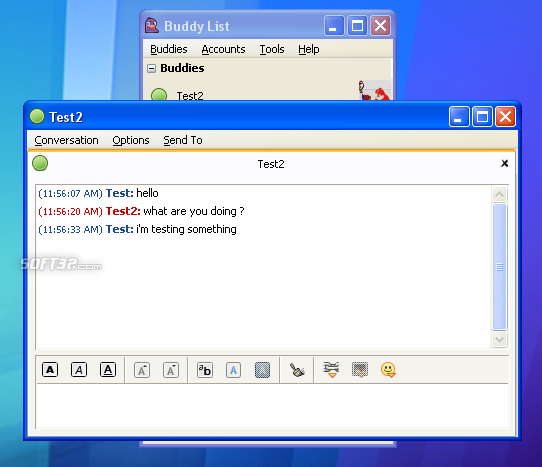
Task: Open the Conversation menu
Action: coord(66,140)
